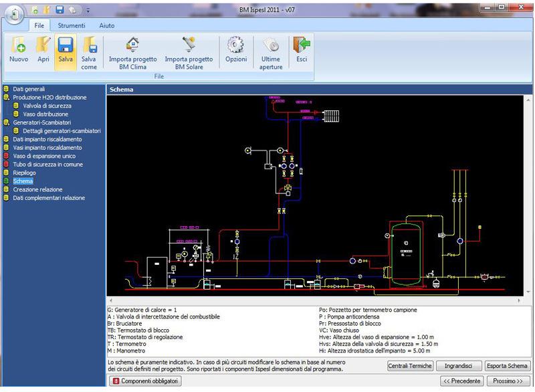This screenshot has width=535, height=392.
Task: Select Valvola di sicurezza tree item
Action: [47, 106]
